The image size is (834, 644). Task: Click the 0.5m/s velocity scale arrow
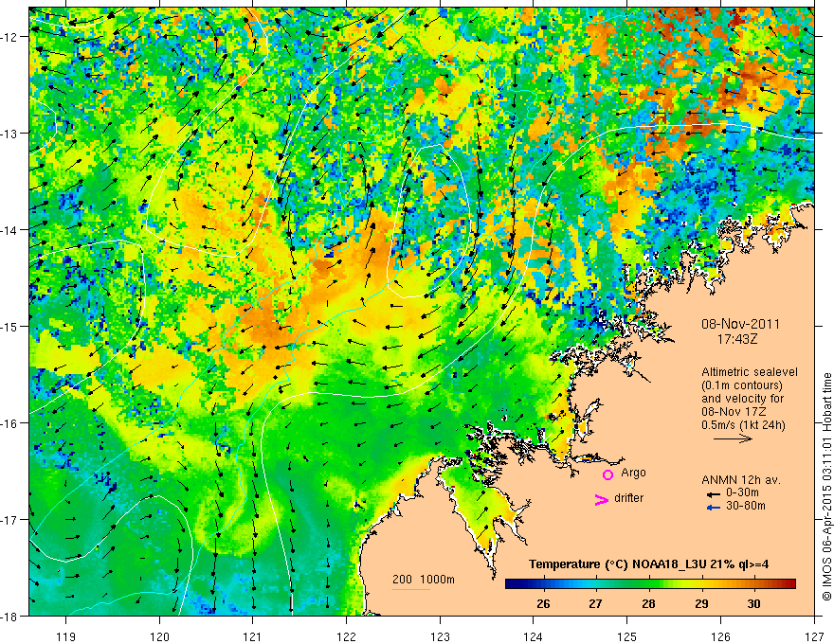point(733,438)
